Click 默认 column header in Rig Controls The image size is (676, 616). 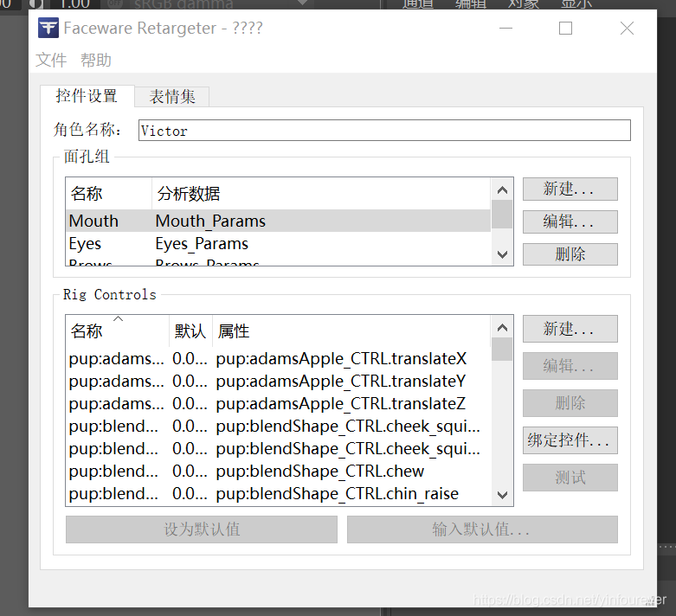point(190,331)
